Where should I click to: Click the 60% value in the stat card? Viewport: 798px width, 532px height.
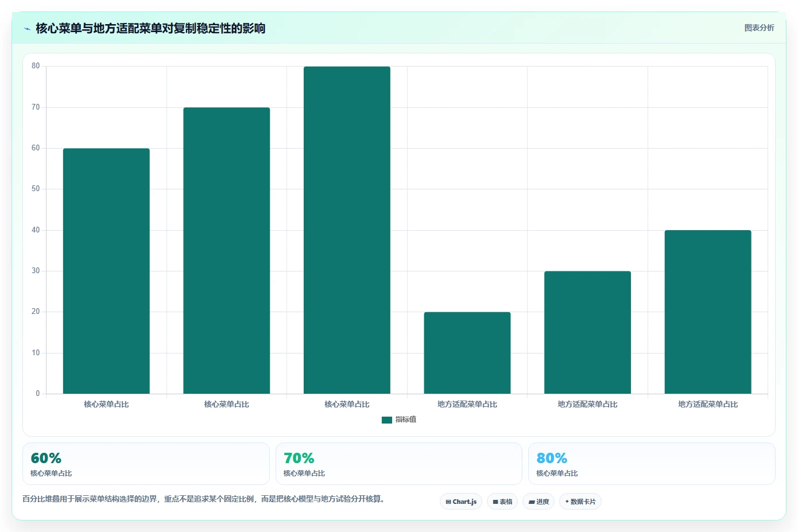click(x=46, y=458)
